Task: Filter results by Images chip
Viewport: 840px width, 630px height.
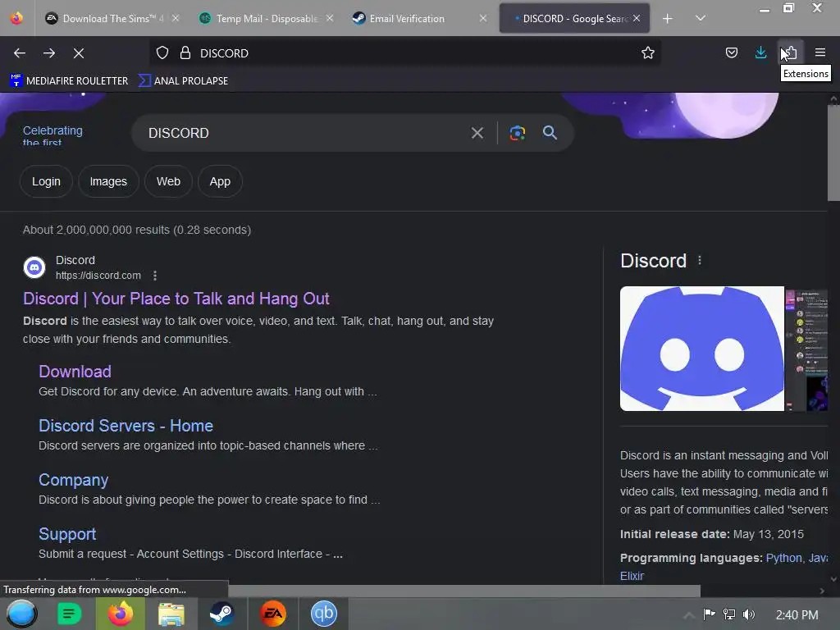Action: click(x=108, y=181)
